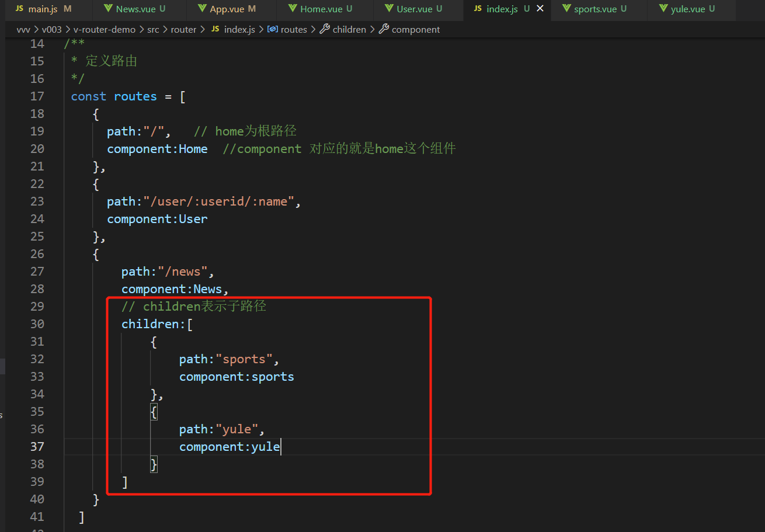The image size is (765, 532).
Task: Click the vvv breadcrumb segment
Action: [x=23, y=29]
